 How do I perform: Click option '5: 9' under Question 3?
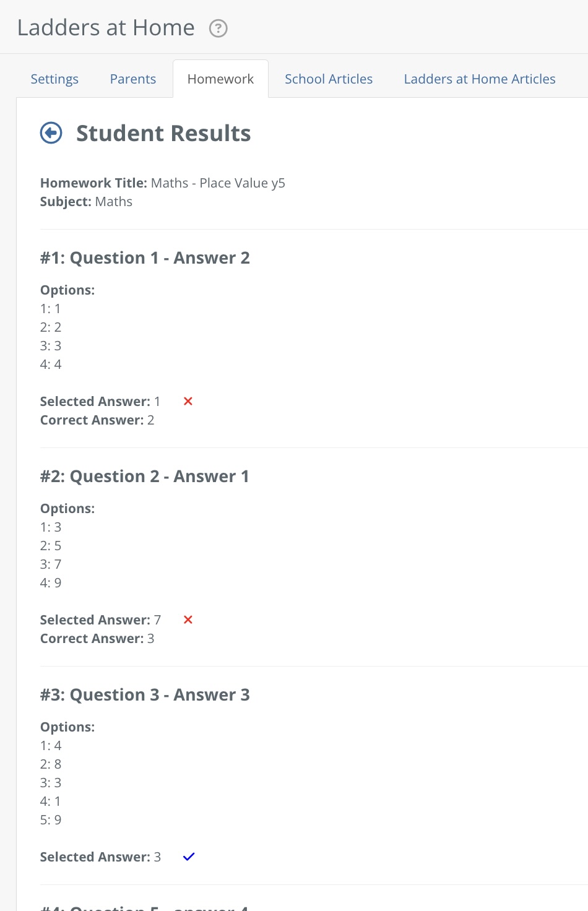pyautogui.click(x=51, y=820)
